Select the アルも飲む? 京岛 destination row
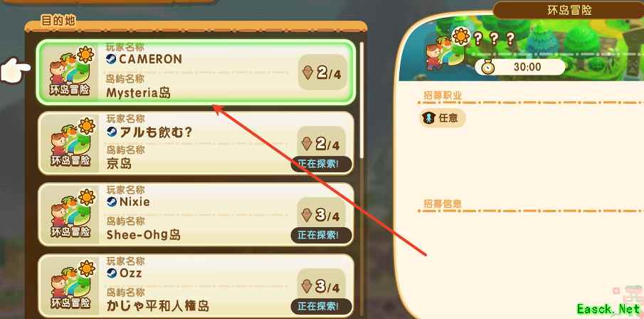 pyautogui.click(x=196, y=143)
